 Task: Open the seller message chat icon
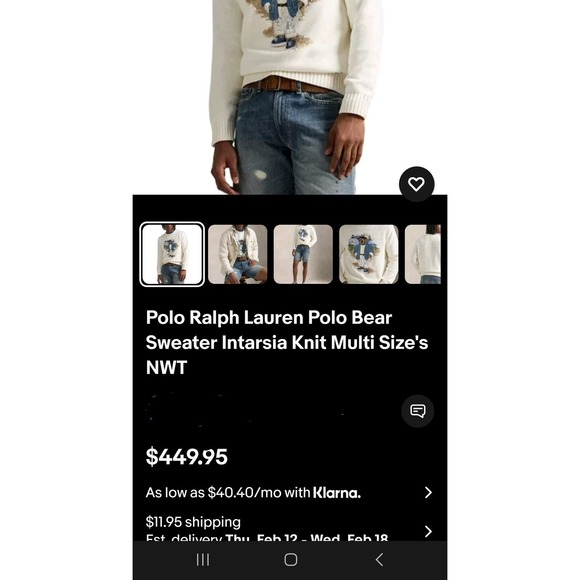point(418,411)
